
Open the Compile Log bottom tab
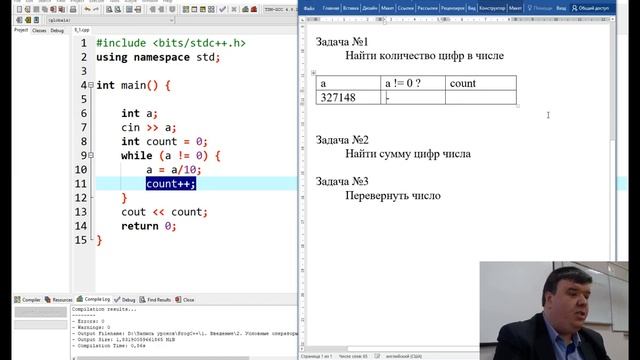point(93,299)
